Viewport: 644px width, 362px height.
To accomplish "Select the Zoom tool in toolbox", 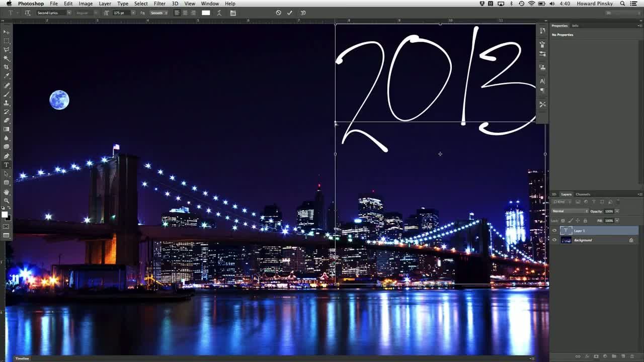I will [x=7, y=200].
